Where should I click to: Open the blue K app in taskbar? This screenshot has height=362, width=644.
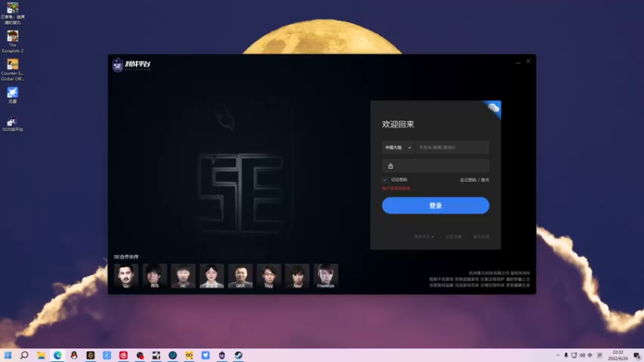tap(107, 355)
